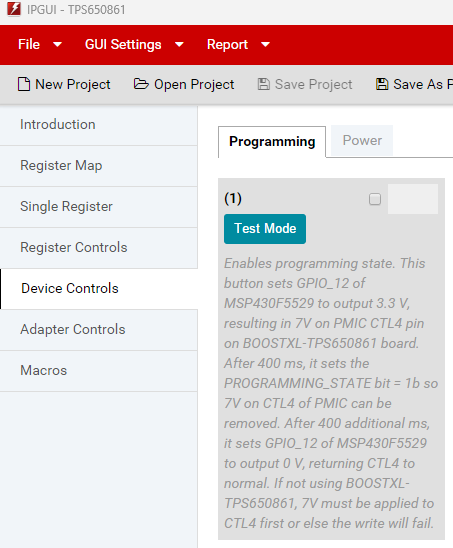Click the Save As floppy icon
The height and width of the screenshot is (548, 453).
click(x=382, y=84)
